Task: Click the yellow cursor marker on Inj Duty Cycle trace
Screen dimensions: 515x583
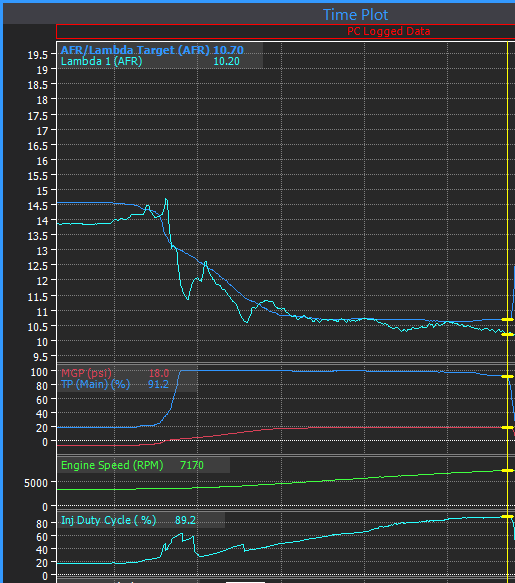Action: pyautogui.click(x=507, y=516)
